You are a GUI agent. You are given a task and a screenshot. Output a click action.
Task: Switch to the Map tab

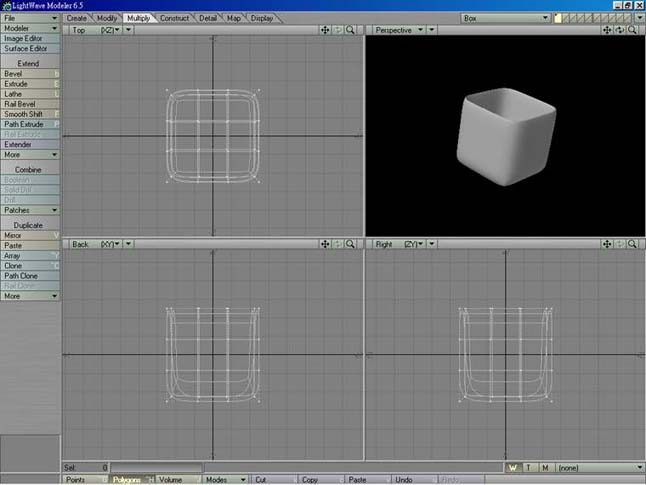tap(234, 18)
